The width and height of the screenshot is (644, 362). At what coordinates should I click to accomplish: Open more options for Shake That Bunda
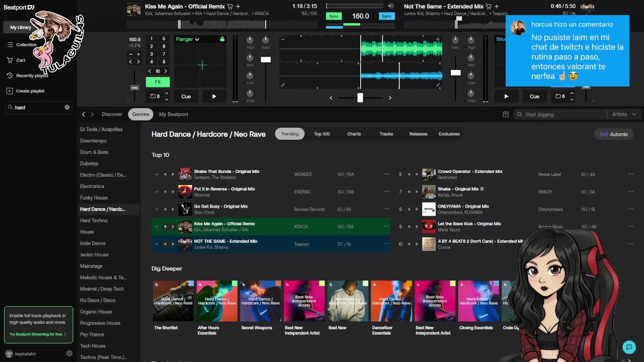[386, 174]
